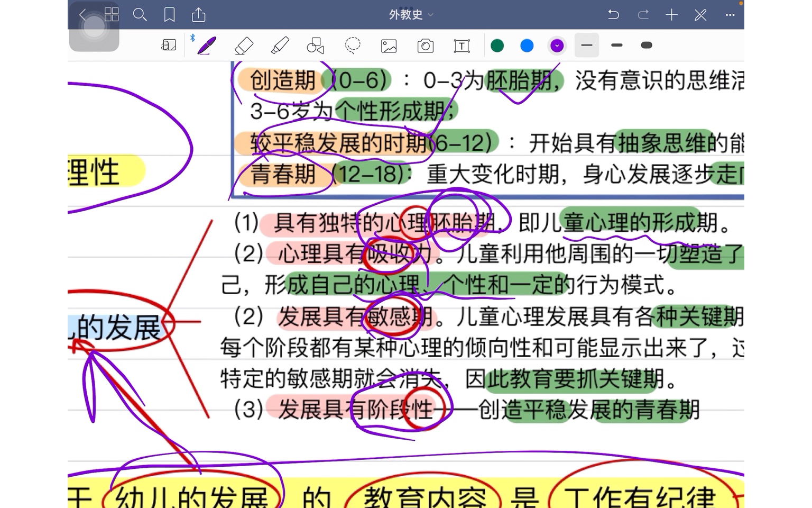The height and width of the screenshot is (508, 812).
Task: Select the Pen tool
Action: tap(206, 46)
